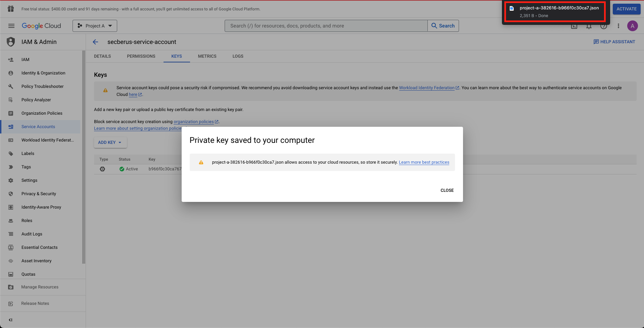The image size is (644, 328).
Task: Click the Search button
Action: tap(443, 26)
